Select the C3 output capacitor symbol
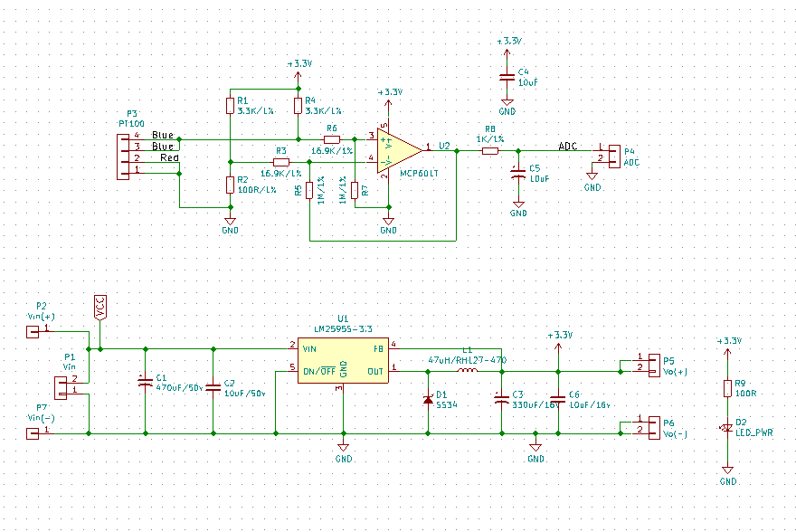The height and width of the screenshot is (532, 796). (501, 399)
